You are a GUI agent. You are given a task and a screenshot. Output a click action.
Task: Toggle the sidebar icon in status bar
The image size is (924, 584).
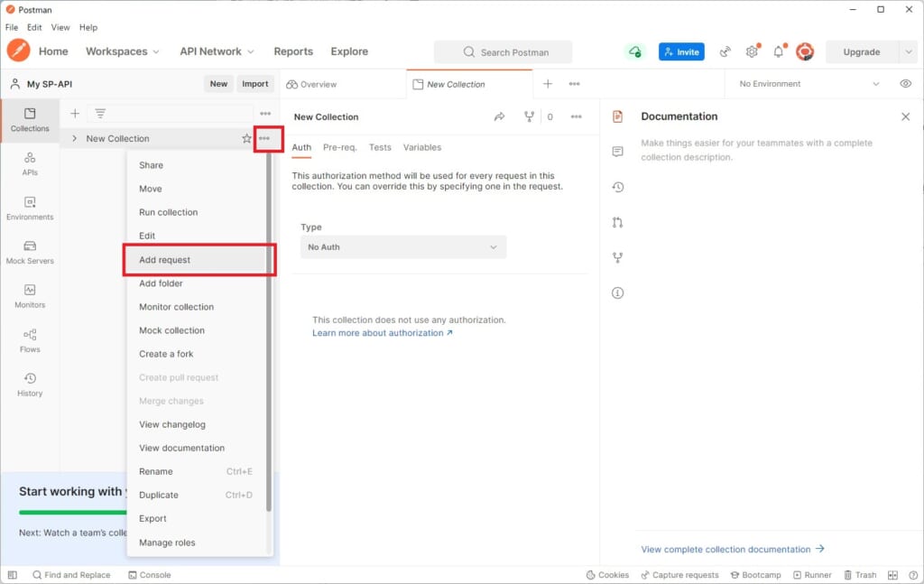pos(13,575)
